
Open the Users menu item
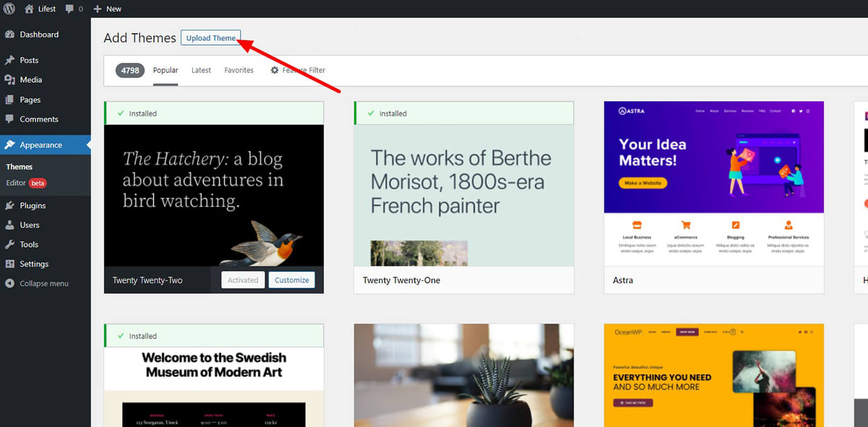(45, 226)
